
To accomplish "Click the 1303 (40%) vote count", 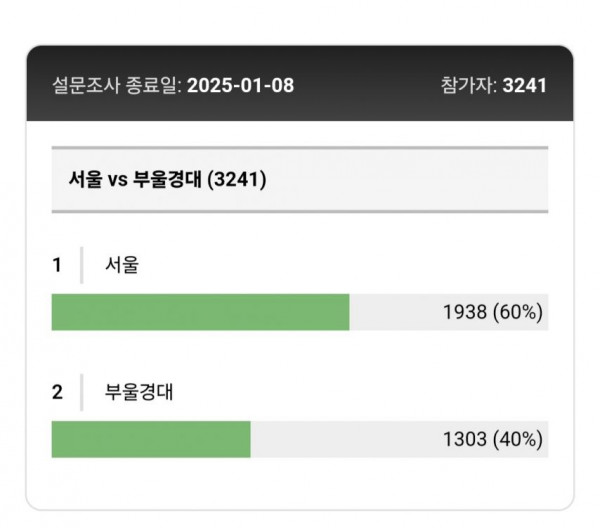I will pos(493,439).
